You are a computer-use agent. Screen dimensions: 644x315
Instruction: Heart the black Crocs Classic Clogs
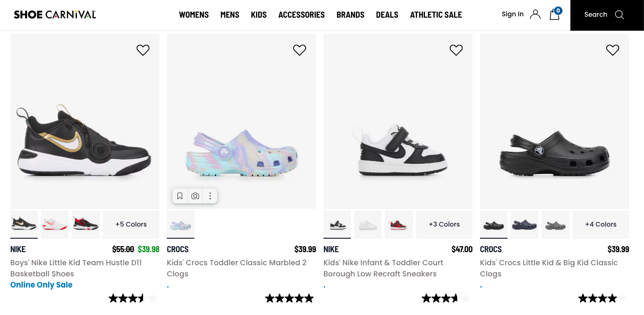tap(613, 50)
